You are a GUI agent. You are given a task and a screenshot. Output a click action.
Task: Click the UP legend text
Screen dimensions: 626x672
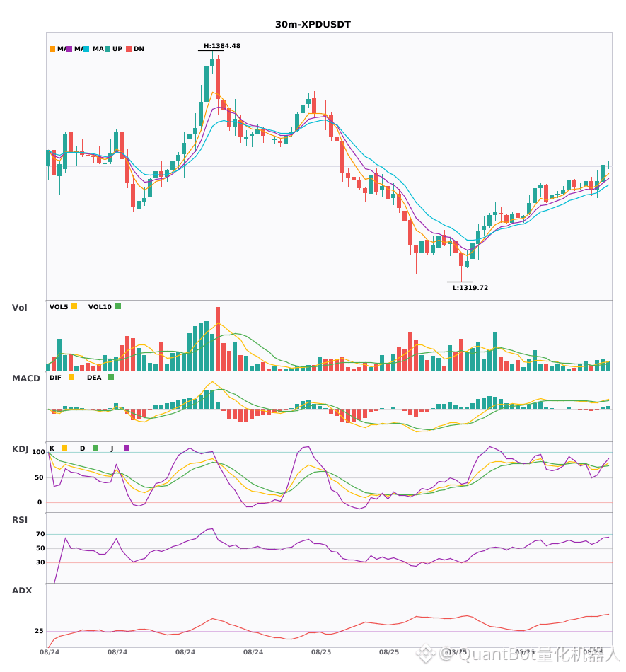[x=117, y=49]
